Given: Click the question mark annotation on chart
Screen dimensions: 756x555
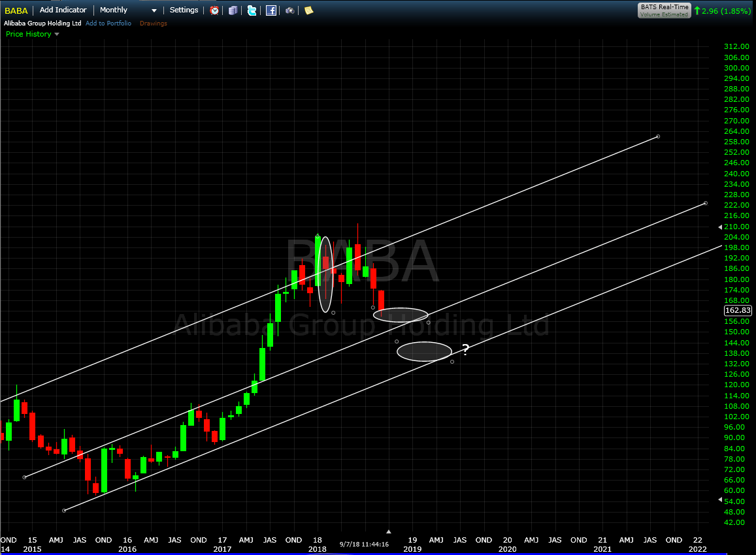Looking at the screenshot, I should point(465,350).
